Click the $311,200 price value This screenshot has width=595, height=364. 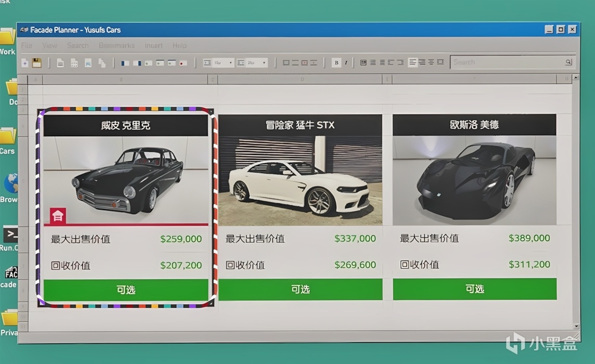click(x=529, y=264)
